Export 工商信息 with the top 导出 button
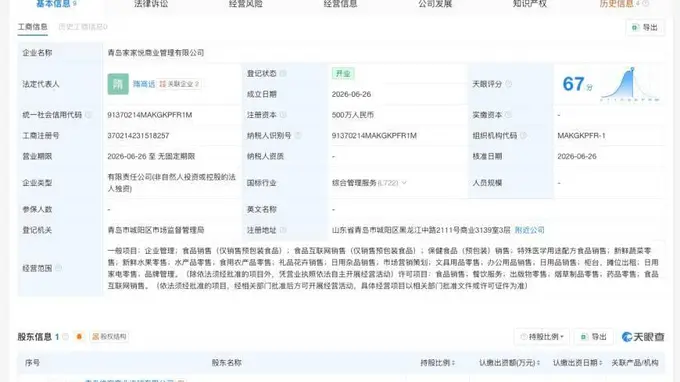The height and width of the screenshot is (382, 680). (x=645, y=28)
